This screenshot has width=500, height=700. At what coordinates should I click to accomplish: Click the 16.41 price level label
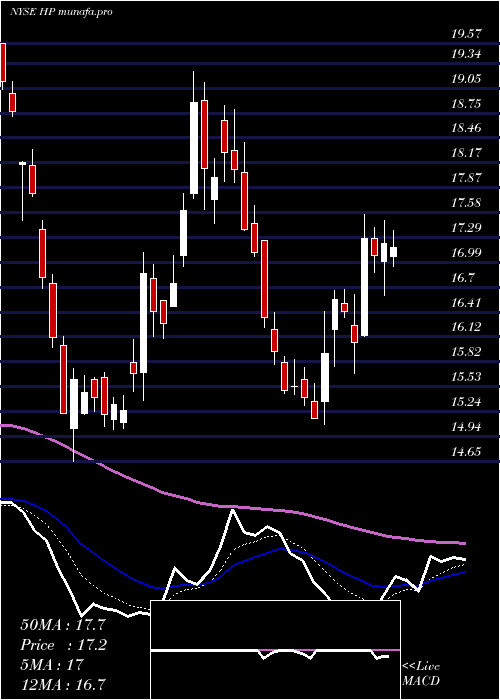click(467, 303)
